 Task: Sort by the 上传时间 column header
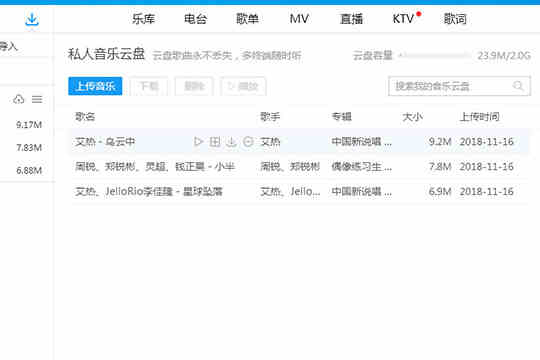tap(479, 117)
